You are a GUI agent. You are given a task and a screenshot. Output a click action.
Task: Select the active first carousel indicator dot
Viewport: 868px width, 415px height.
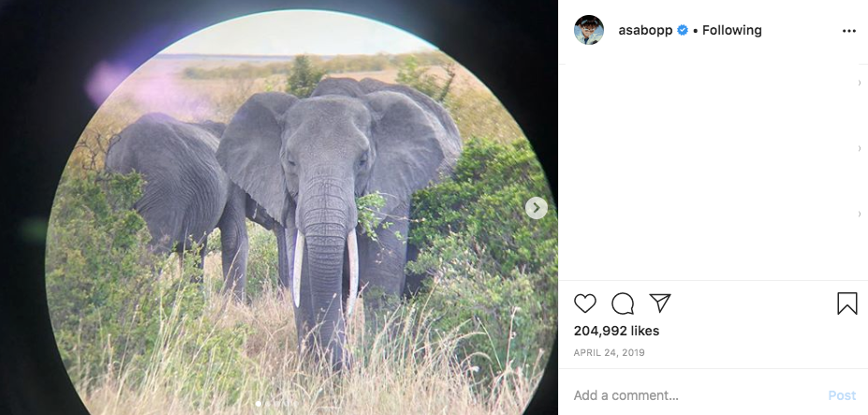click(258, 404)
